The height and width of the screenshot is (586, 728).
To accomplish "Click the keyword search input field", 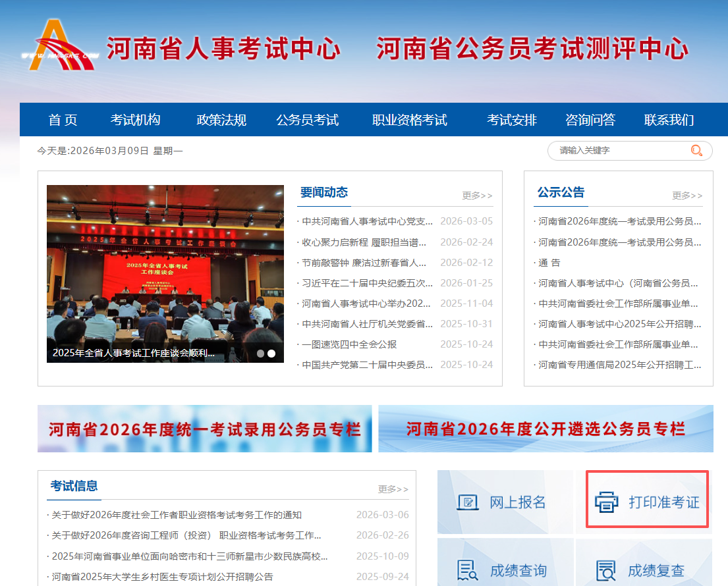I will coord(619,151).
